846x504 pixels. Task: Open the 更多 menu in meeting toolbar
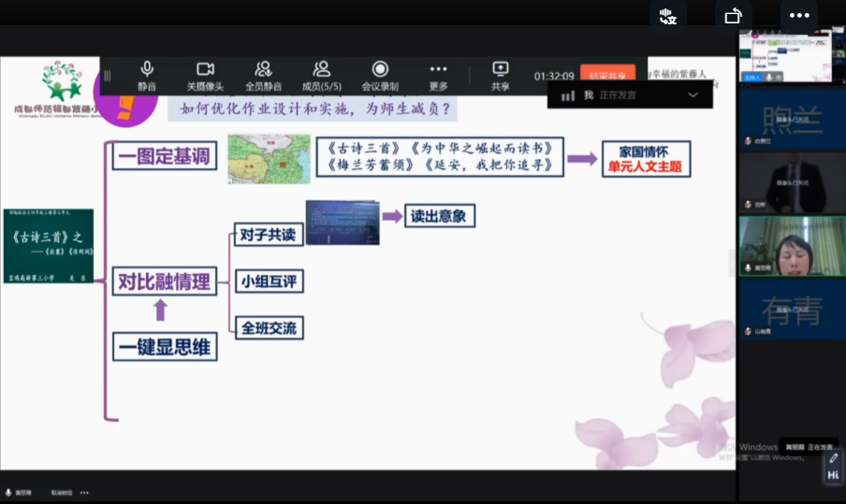[438, 75]
